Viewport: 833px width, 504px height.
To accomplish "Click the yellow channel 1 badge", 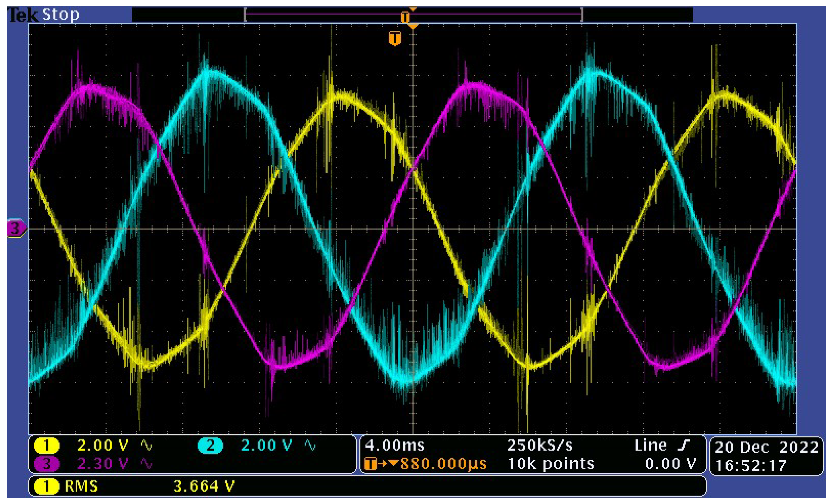I will [46, 445].
